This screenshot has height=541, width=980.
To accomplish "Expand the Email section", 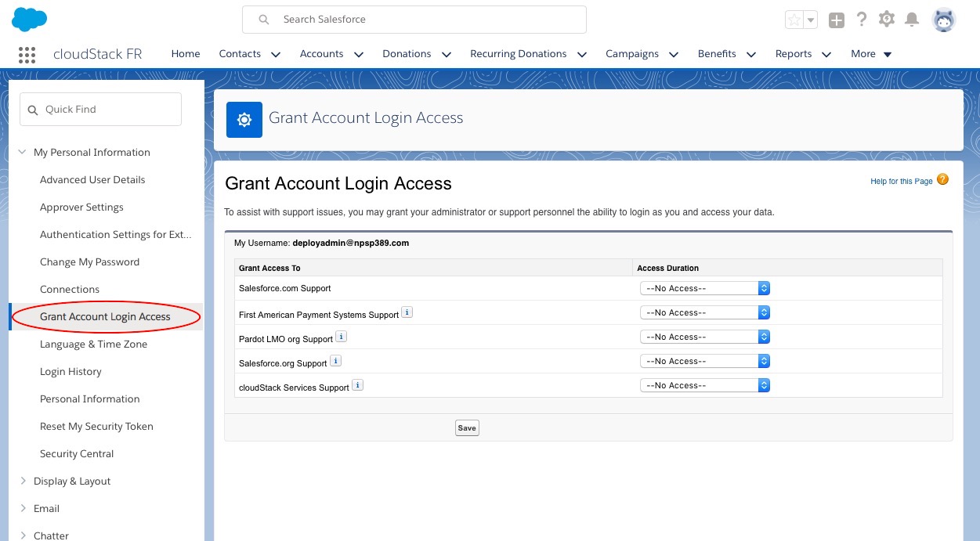I will point(22,509).
